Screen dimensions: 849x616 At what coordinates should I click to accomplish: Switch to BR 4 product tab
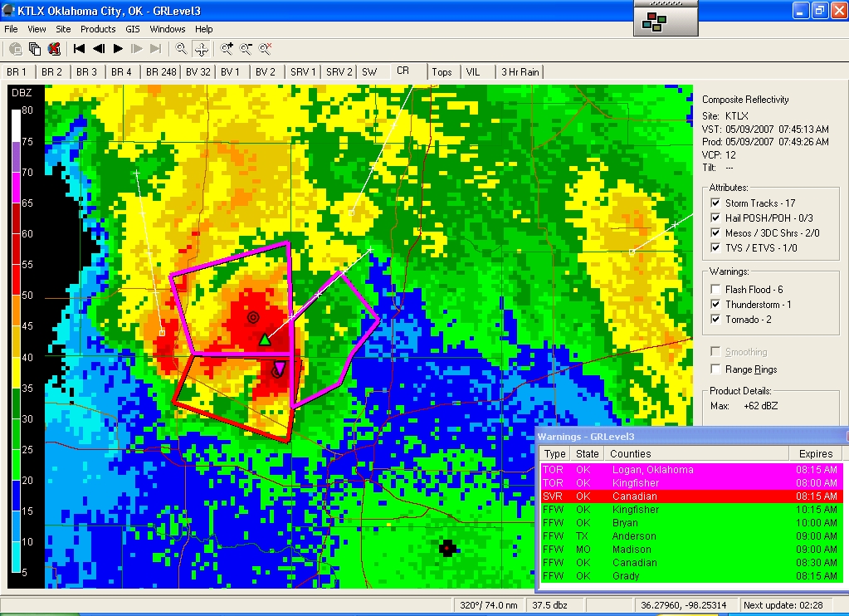(x=121, y=72)
